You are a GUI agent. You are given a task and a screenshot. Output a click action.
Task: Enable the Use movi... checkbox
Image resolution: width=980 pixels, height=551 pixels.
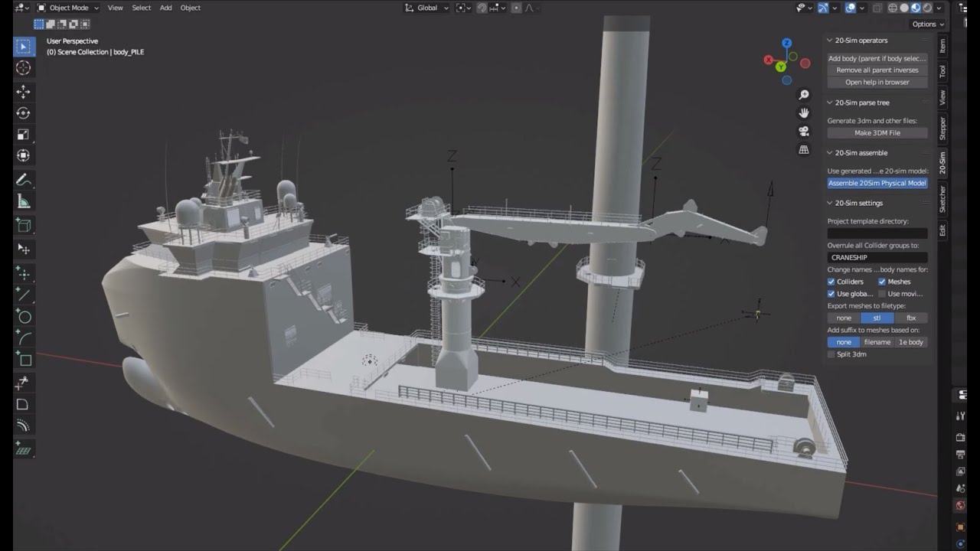882,294
